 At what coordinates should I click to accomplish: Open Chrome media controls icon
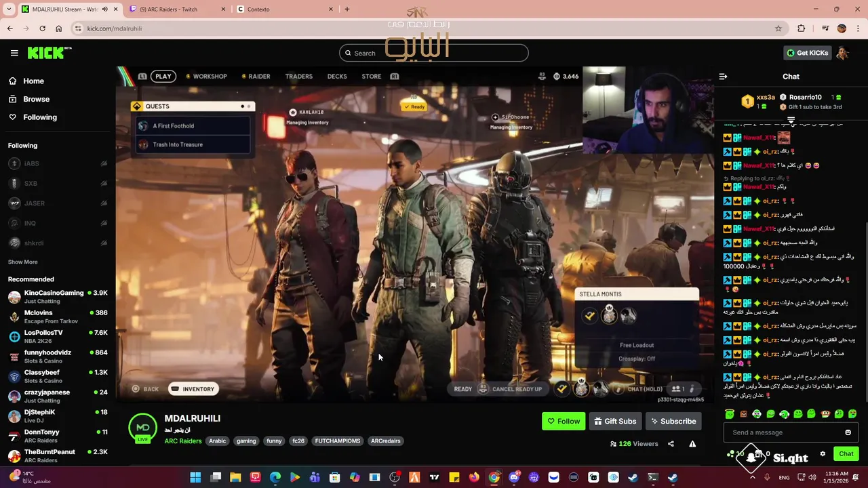[825, 28]
